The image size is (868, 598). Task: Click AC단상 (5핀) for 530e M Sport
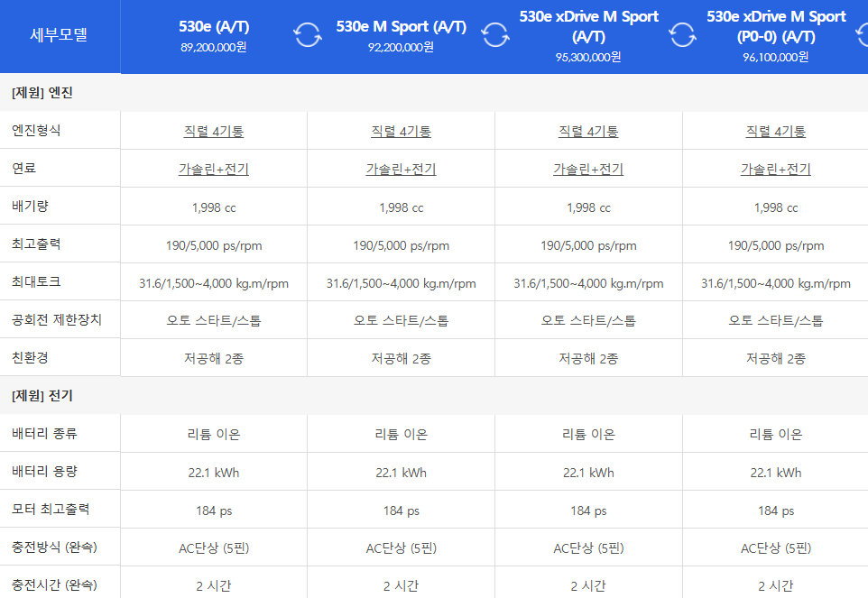(402, 548)
